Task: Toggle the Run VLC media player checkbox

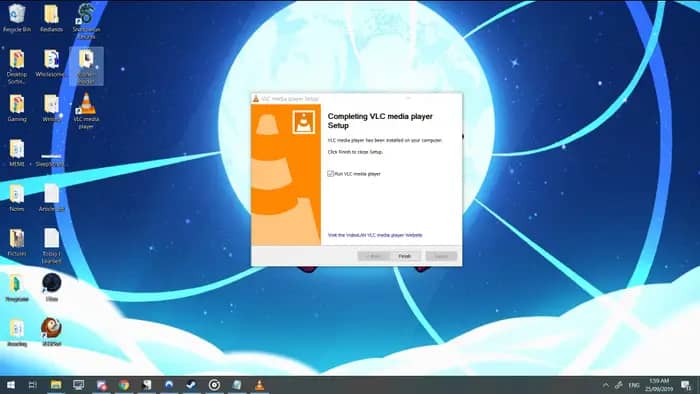Action: pos(330,174)
